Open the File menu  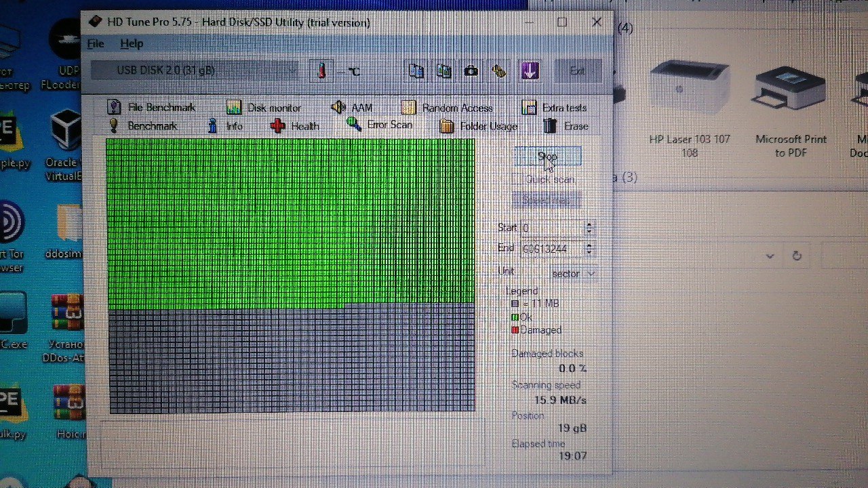96,43
